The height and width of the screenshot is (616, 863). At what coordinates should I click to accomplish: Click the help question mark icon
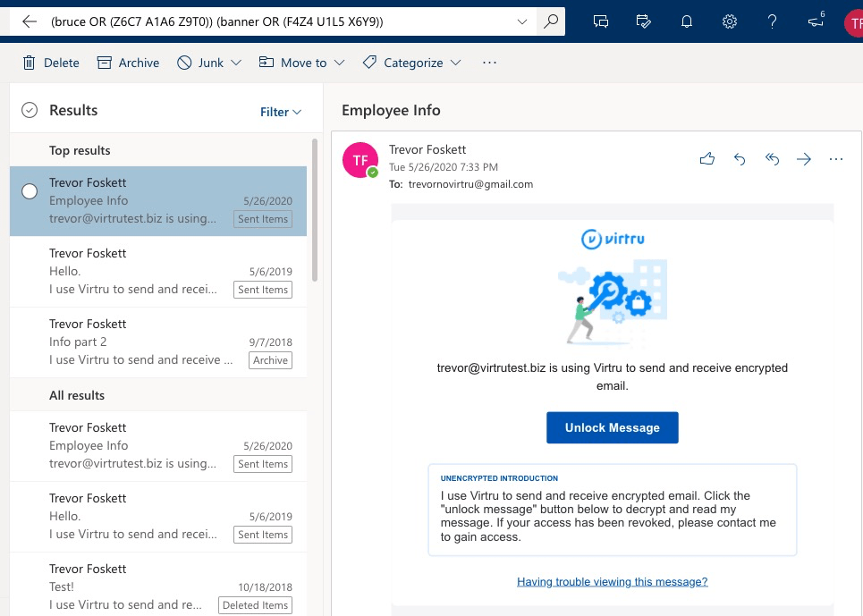tap(773, 22)
